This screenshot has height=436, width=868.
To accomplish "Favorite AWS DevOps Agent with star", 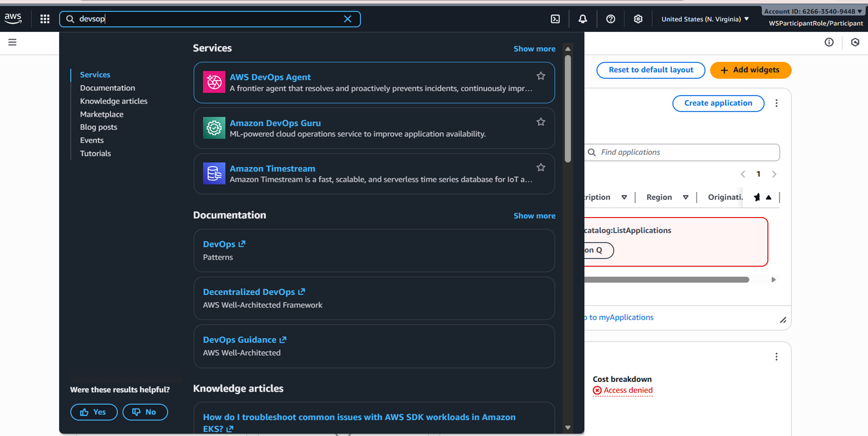I will point(540,76).
